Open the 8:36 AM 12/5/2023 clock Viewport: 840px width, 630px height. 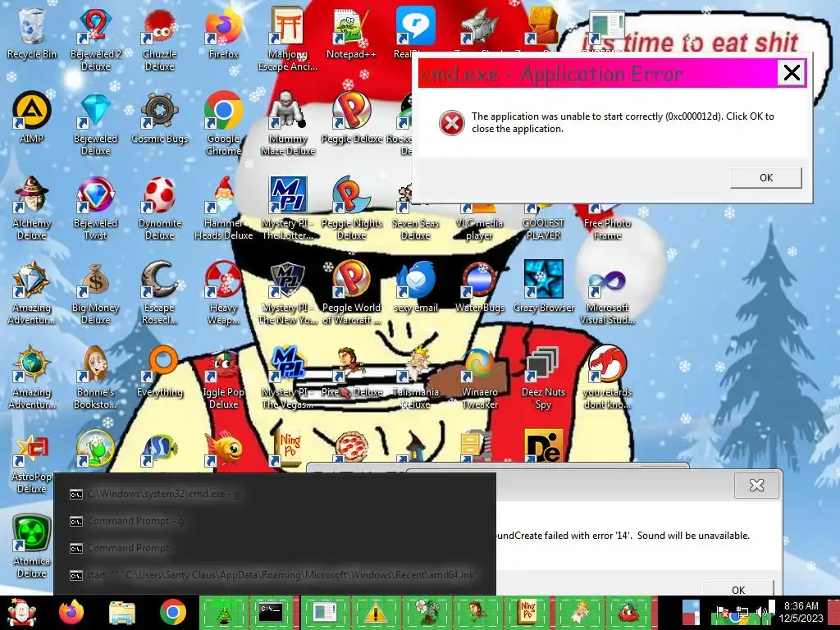coord(801,612)
